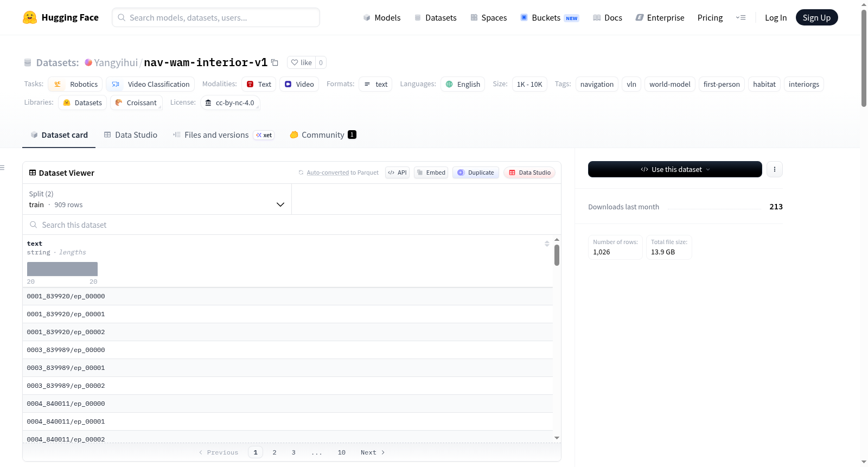
Task: Open the more navigation menu icon in header
Action: click(741, 18)
